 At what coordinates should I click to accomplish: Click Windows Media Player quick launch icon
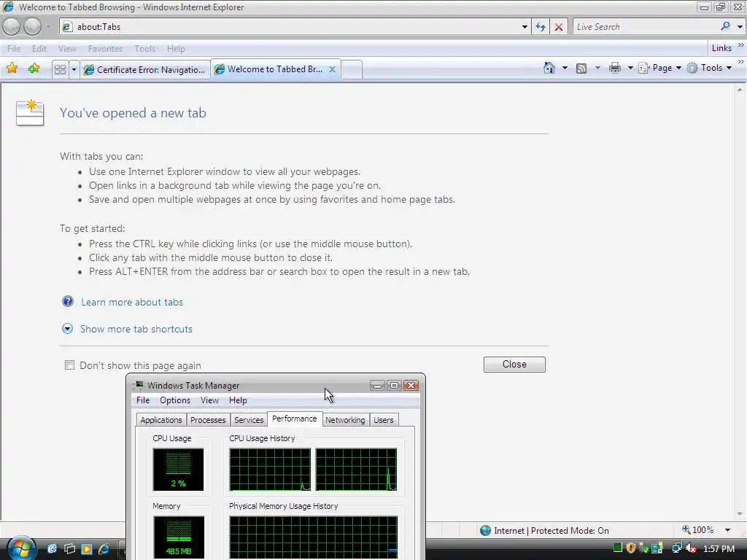[x=87, y=549]
